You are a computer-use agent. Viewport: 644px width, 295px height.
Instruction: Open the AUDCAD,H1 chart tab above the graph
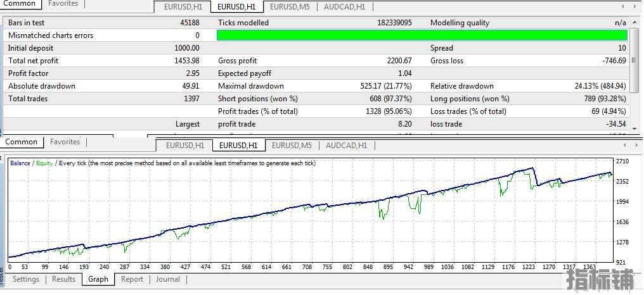point(346,145)
